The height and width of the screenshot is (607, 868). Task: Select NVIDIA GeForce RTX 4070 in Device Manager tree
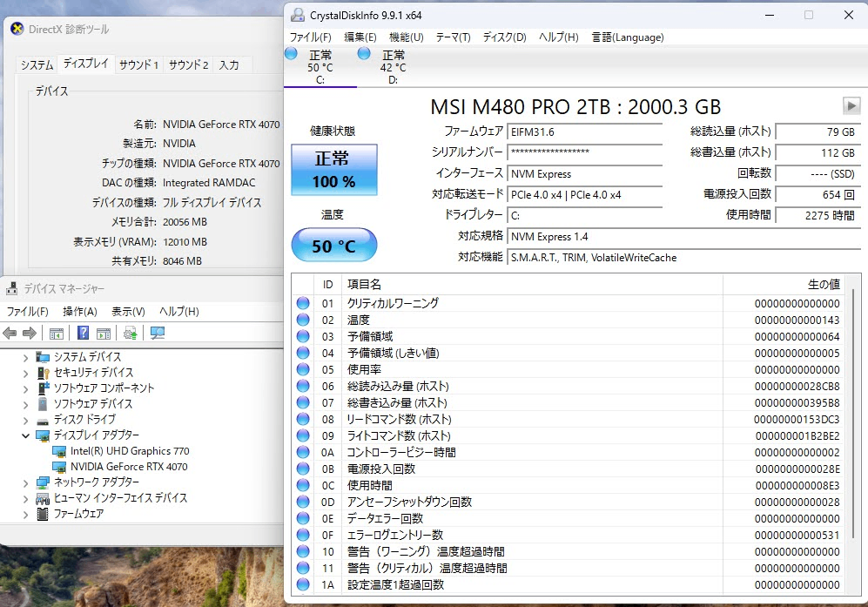coord(129,467)
